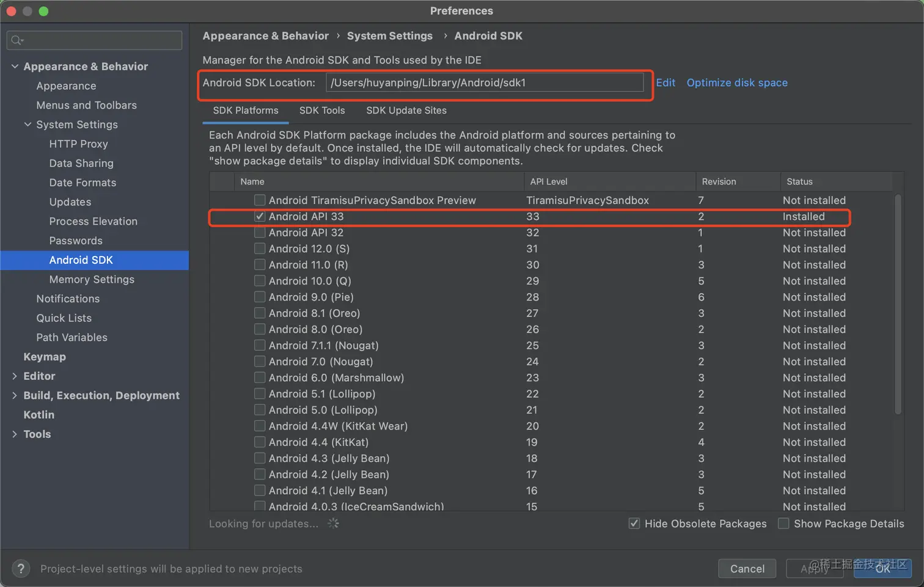The image size is (924, 587).
Task: Uncheck the Android API 33 checkbox
Action: pyautogui.click(x=260, y=216)
